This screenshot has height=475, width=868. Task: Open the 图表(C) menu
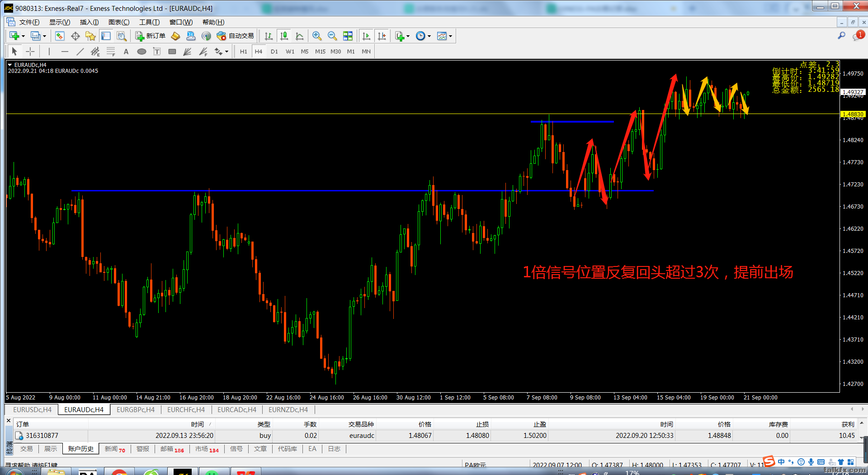(x=119, y=22)
